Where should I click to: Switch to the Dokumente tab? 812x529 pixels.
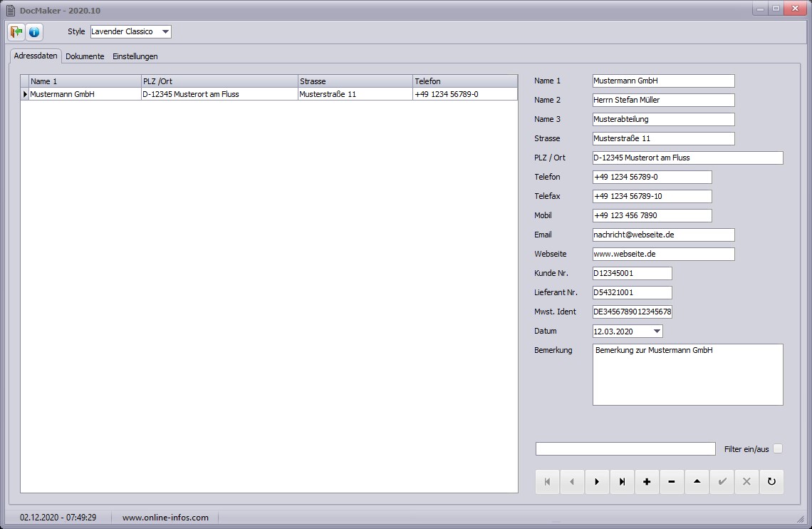pyautogui.click(x=85, y=56)
